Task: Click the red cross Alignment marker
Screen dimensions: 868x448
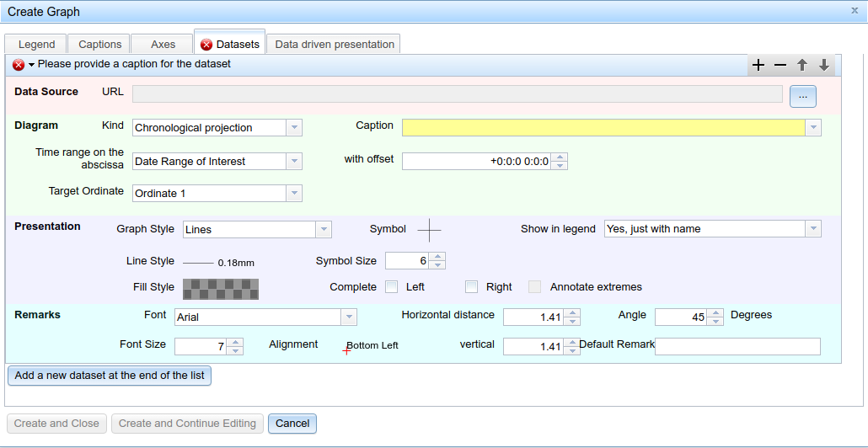Action: coord(346,350)
